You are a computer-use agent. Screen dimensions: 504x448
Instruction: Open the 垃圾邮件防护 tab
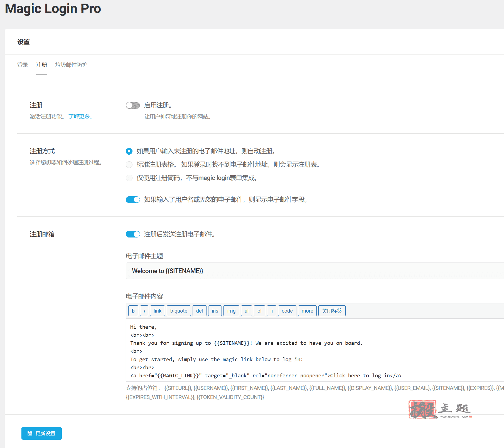pos(71,65)
